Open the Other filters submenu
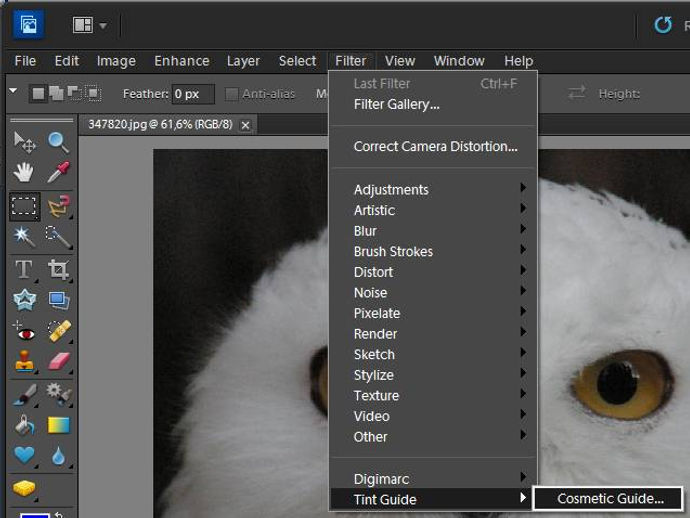Screen dimensions: 690x518 click(433, 437)
